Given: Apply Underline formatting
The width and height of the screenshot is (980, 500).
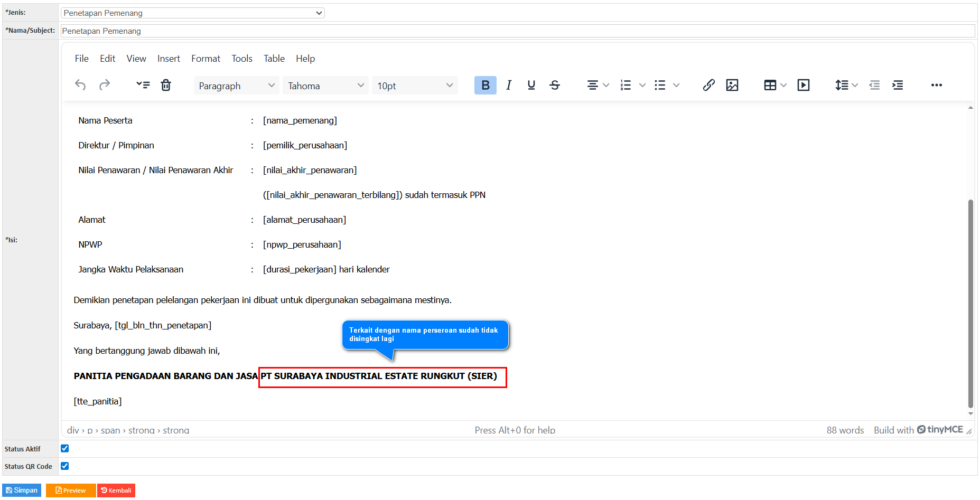Looking at the screenshot, I should [531, 85].
